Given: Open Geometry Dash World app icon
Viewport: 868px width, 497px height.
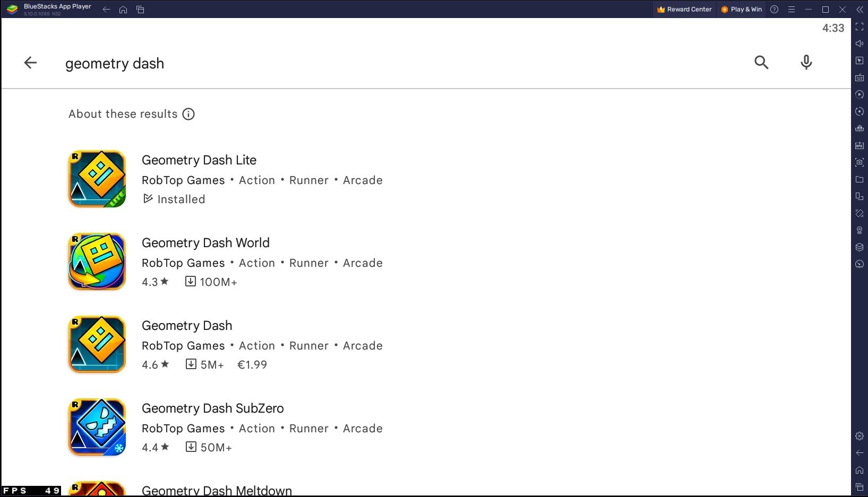Looking at the screenshot, I should [x=97, y=261].
